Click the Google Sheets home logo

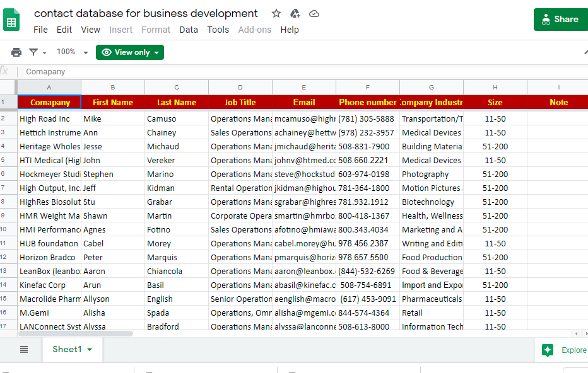pyautogui.click(x=11, y=20)
